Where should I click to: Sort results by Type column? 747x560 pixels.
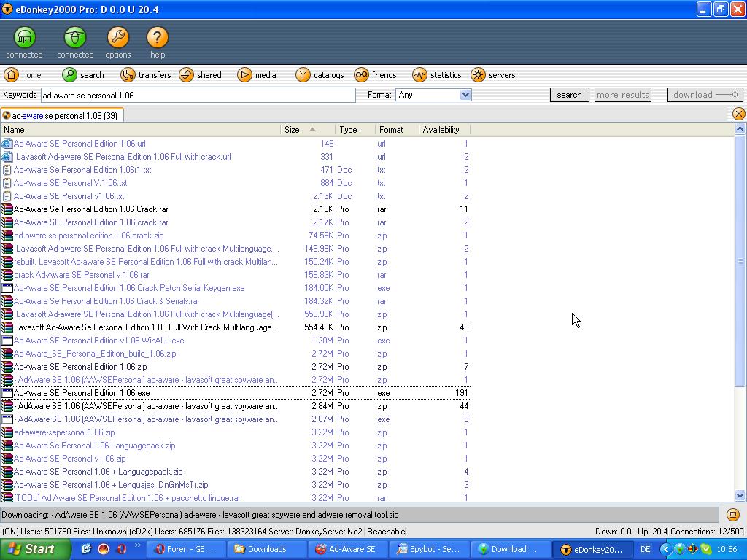[355, 130]
